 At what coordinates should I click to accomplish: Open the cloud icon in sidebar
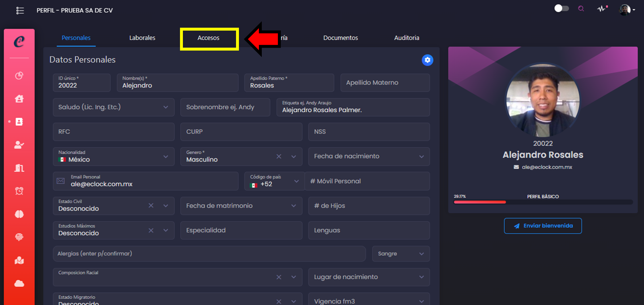19,283
